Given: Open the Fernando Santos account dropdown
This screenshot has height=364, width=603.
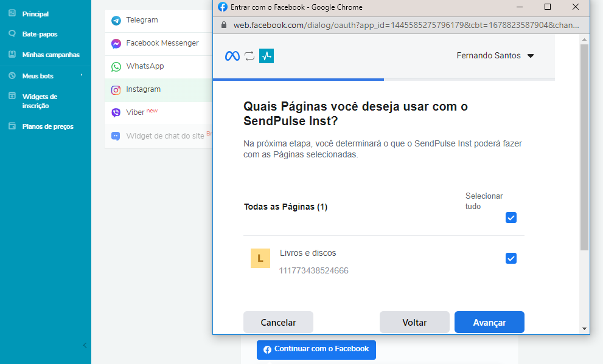Looking at the screenshot, I should [x=495, y=56].
